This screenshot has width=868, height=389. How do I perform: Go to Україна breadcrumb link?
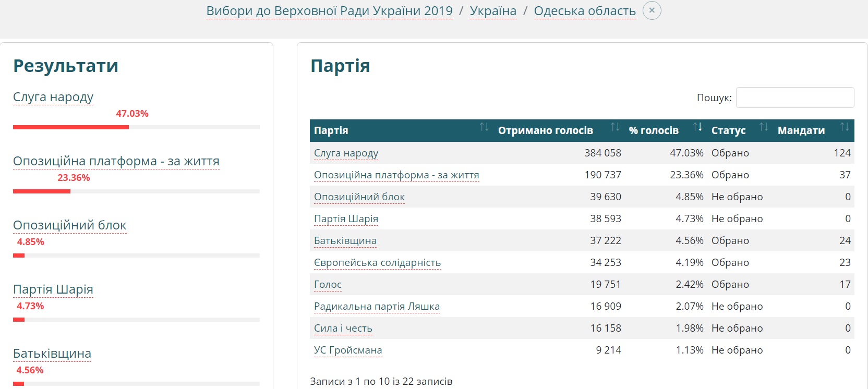click(x=493, y=11)
